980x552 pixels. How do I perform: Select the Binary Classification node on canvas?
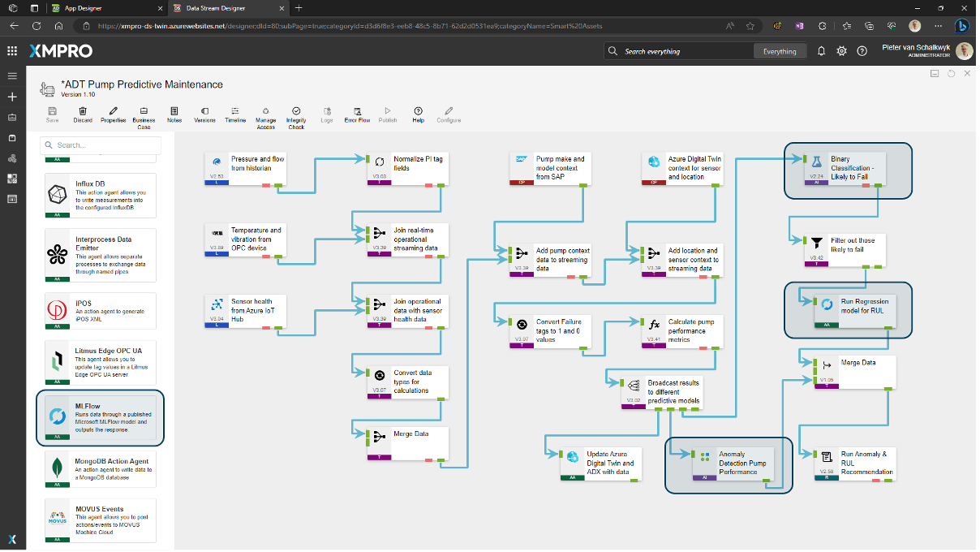tap(847, 170)
